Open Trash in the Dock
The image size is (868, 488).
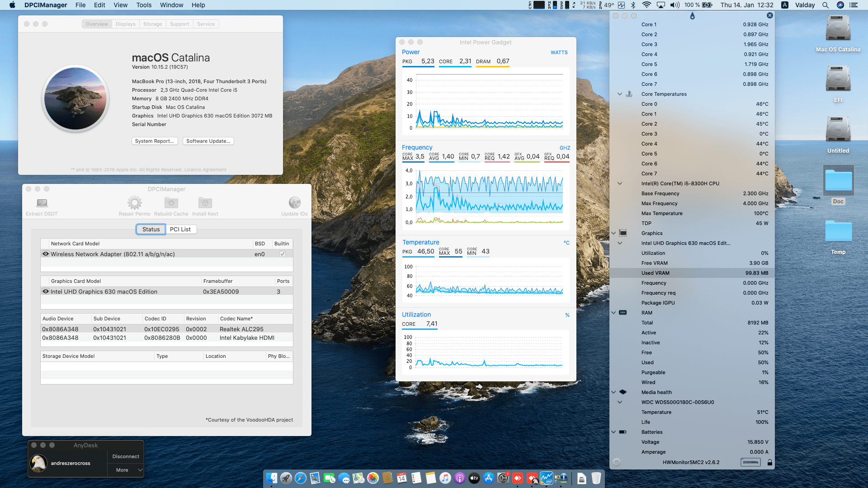tap(596, 478)
